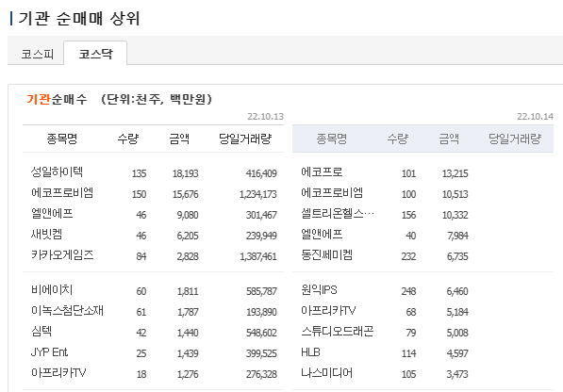Click the 이녹스첨단소재 stock name
Screen dimensions: 563x392
pos(67,311)
